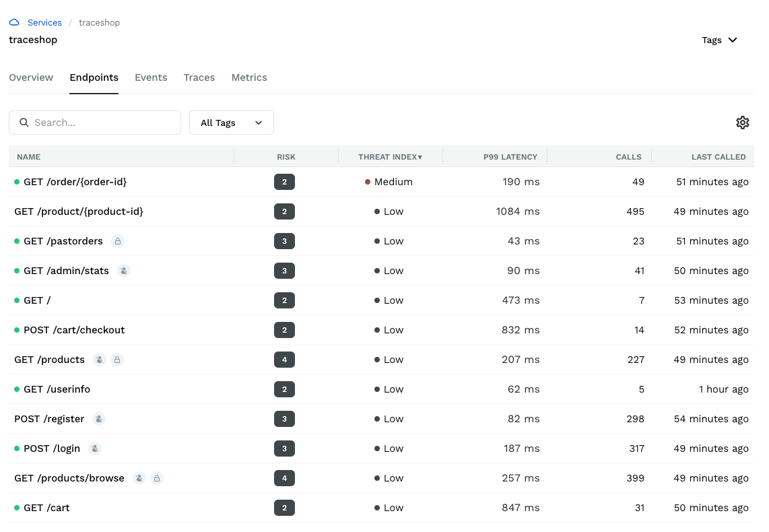
Task: Click the lock icon beside GET /products/browse
Action: tap(157, 478)
